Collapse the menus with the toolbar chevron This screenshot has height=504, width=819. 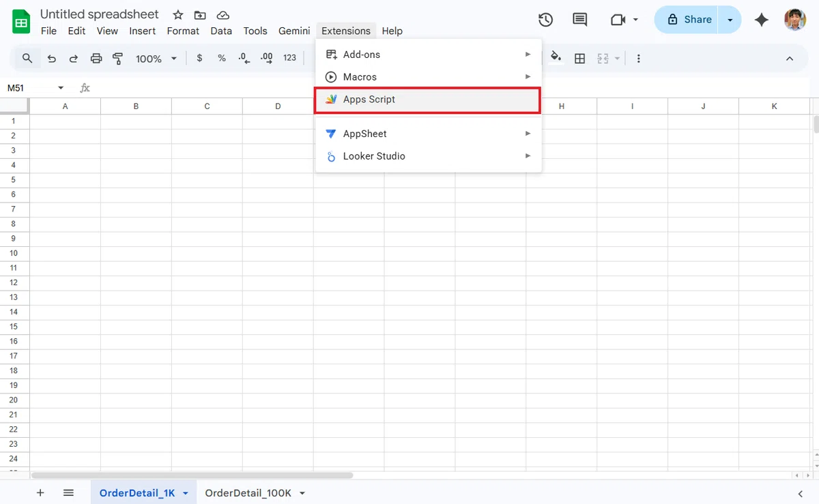pyautogui.click(x=790, y=59)
